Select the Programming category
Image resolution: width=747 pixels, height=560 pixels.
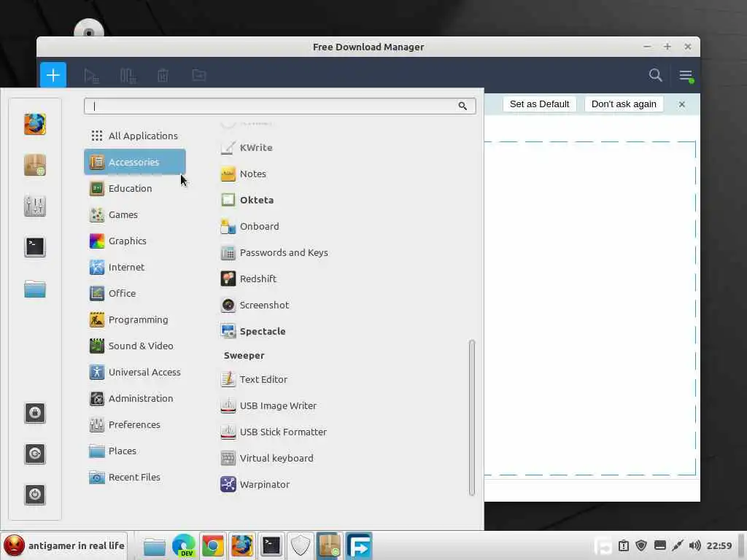135,319
